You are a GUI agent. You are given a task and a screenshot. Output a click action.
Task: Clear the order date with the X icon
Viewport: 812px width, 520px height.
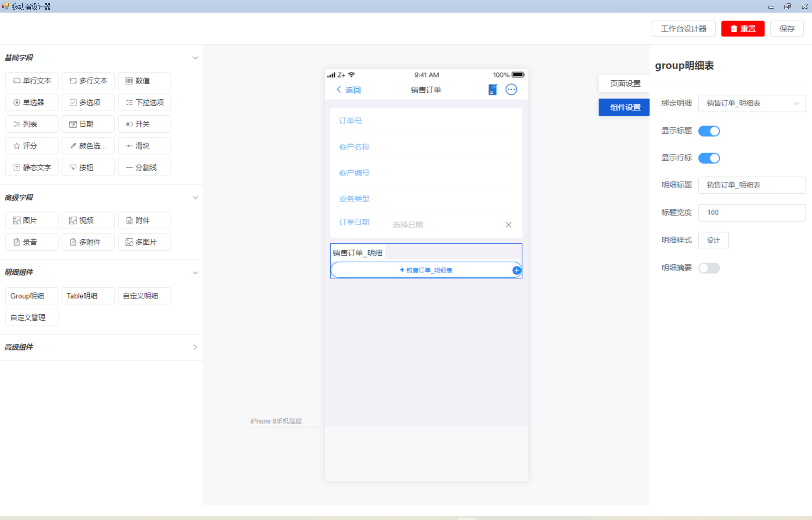click(508, 225)
